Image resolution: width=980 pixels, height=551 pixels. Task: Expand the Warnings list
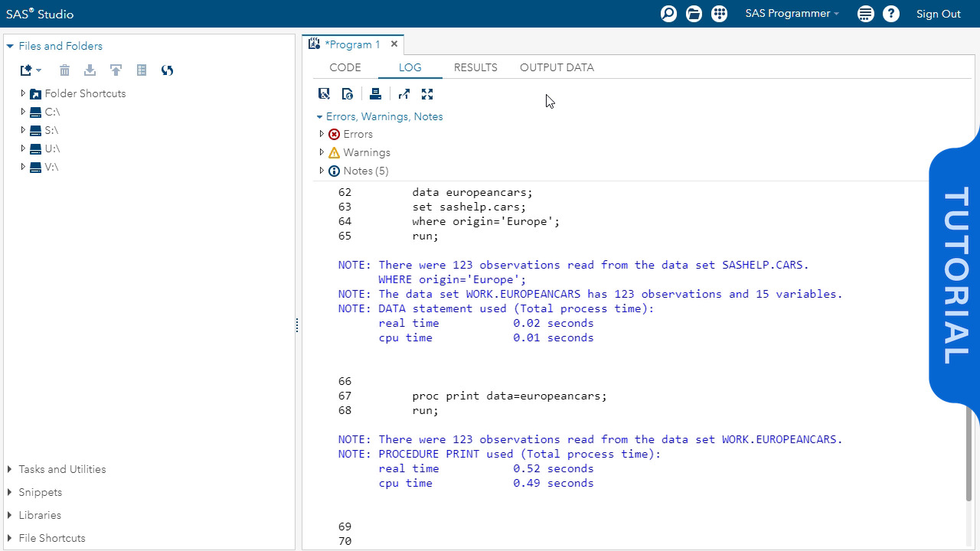click(x=322, y=152)
